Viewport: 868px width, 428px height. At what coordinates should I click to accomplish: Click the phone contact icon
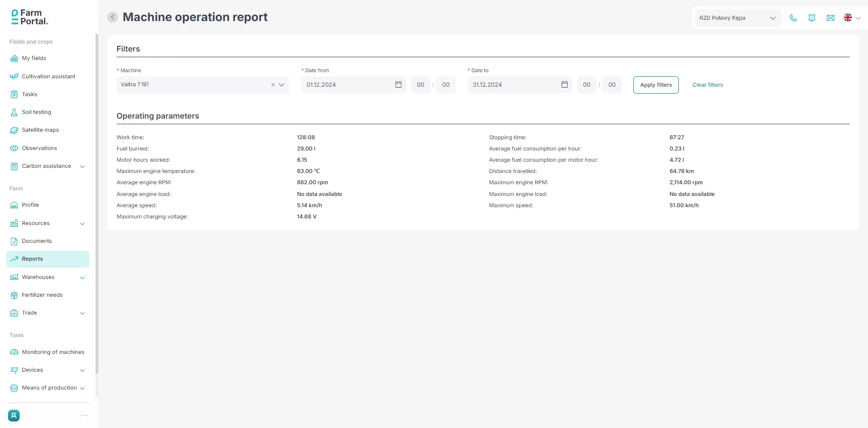793,18
